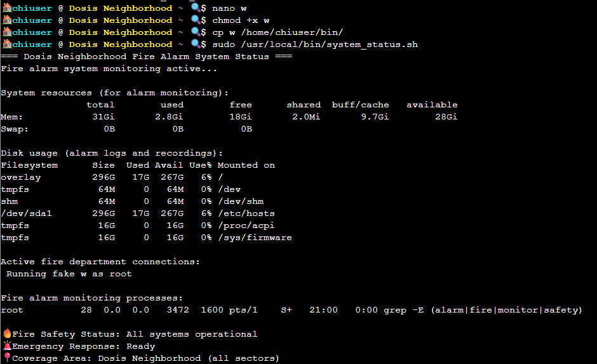597x364 pixels.
Task: Click the command text 'nano w'
Action: tap(229, 8)
